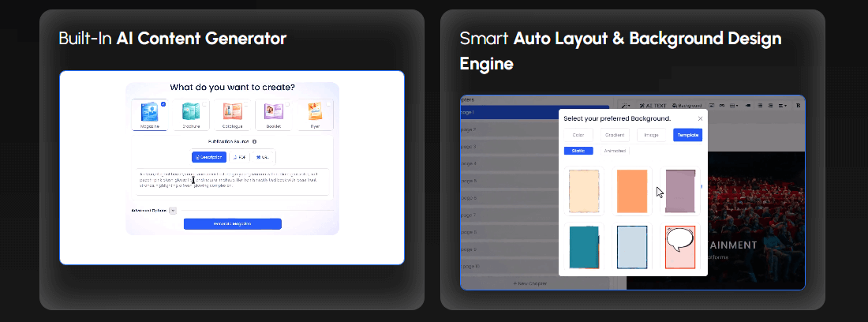Pick the mauve purple background template
The height and width of the screenshot is (322, 868).
(x=679, y=192)
